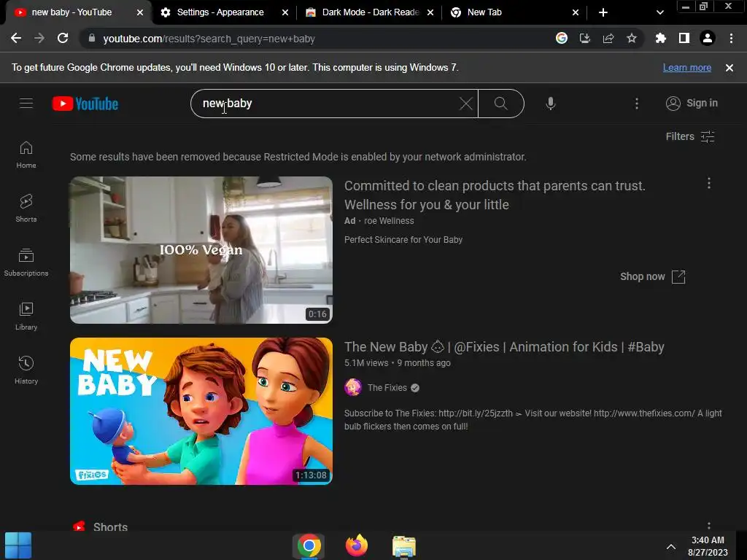The image size is (747, 560).
Task: Switch to Dark Mode - Dark Reader tab
Action: click(x=370, y=12)
